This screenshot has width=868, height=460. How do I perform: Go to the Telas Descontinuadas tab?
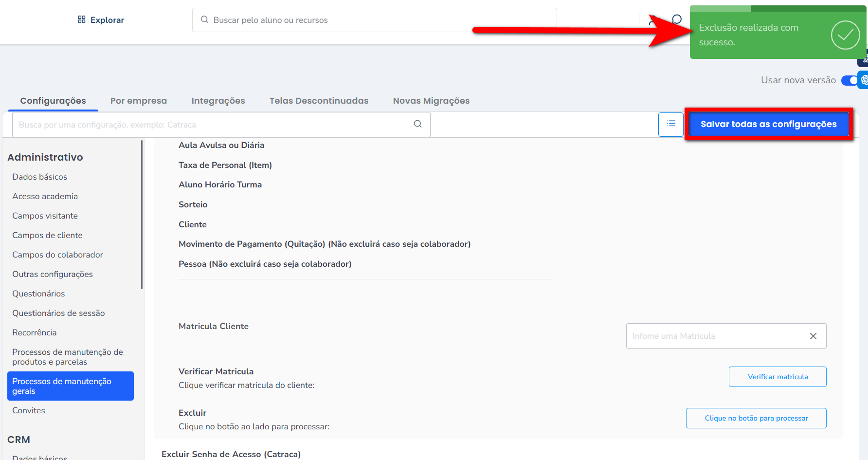(319, 101)
